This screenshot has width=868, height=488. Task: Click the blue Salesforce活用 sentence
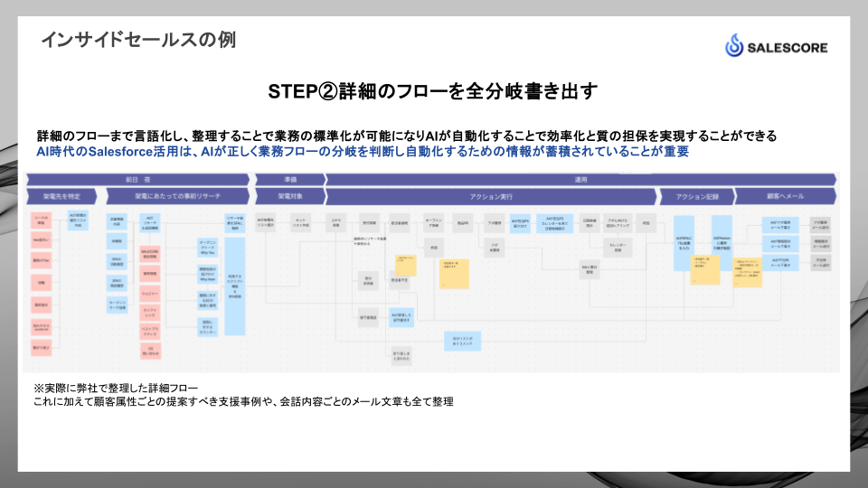(x=362, y=152)
